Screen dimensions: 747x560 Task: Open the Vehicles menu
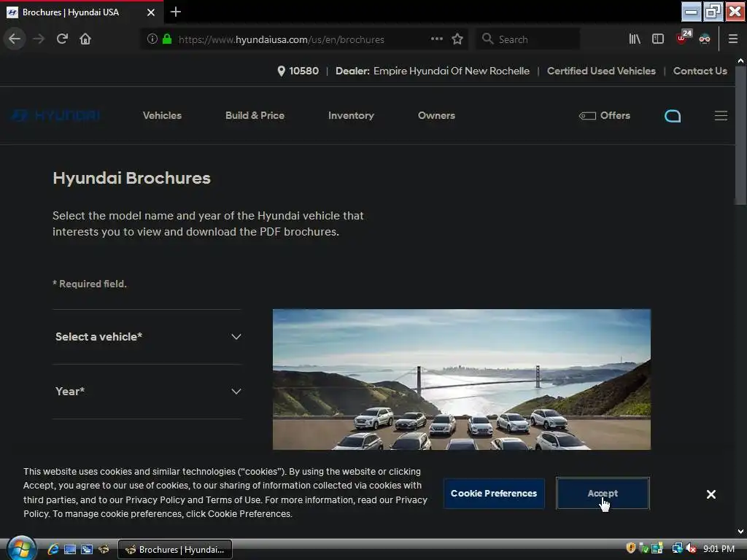pos(162,115)
